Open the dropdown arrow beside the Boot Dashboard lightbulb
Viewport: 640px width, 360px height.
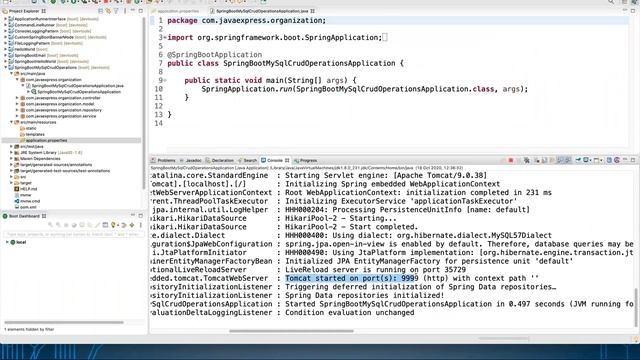(x=118, y=225)
